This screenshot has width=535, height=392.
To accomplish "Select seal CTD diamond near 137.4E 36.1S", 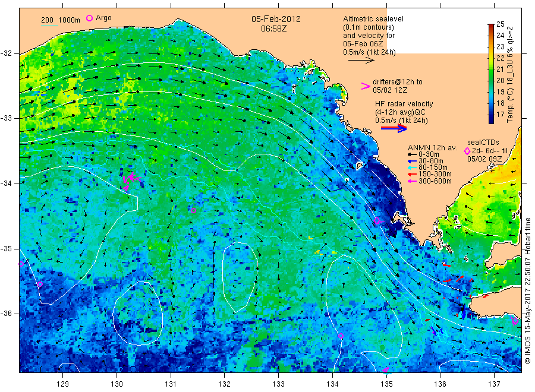I will coord(515,321).
